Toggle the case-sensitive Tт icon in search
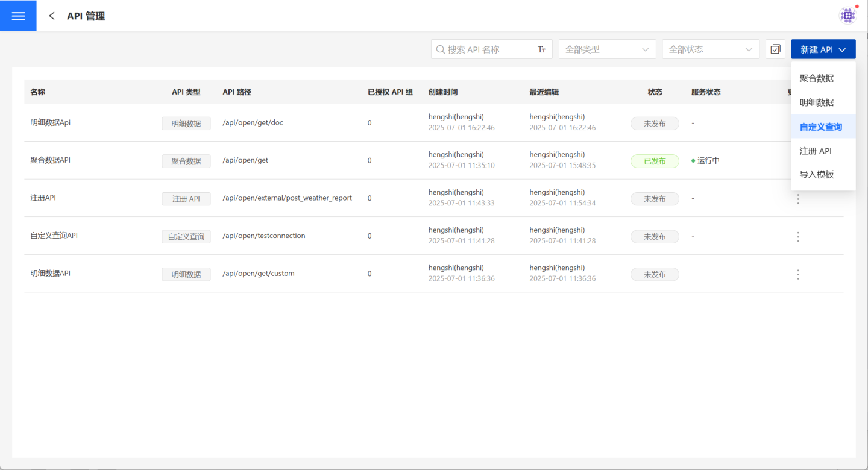The image size is (868, 470). point(541,49)
